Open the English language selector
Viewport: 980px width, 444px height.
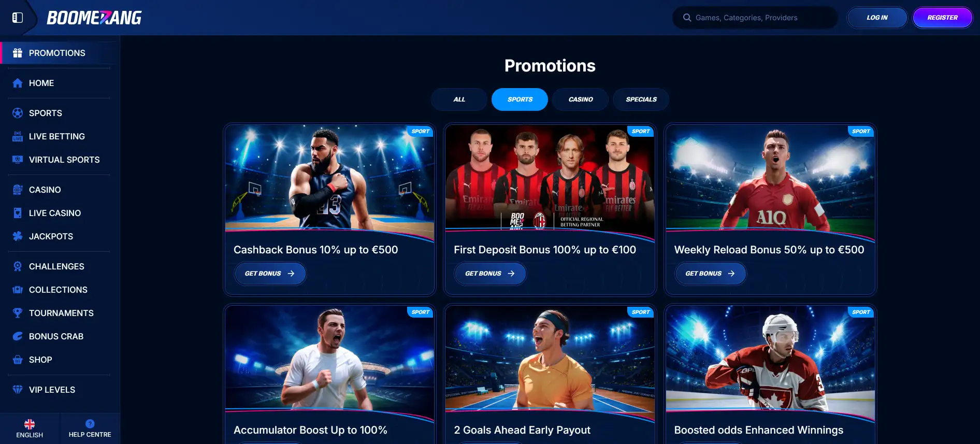[30, 428]
